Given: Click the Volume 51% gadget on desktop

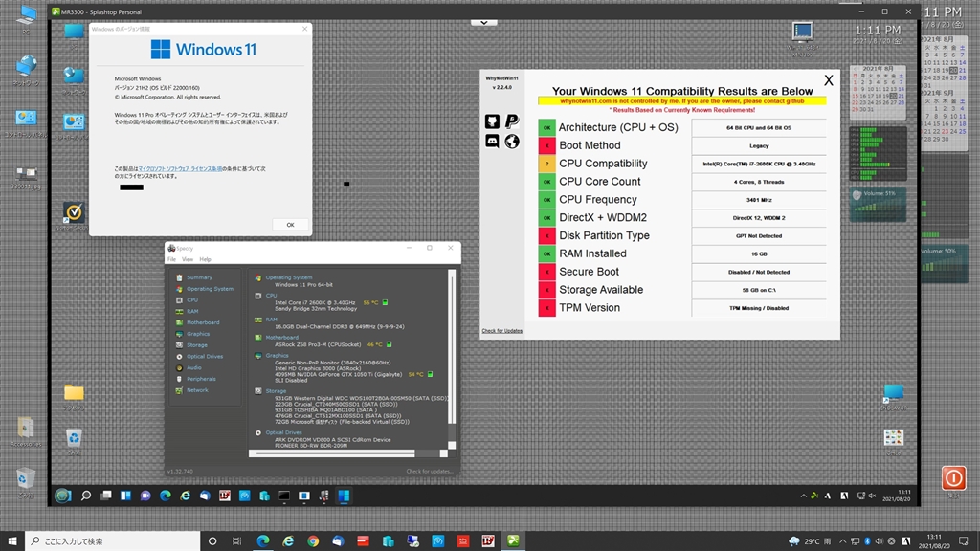Looking at the screenshot, I should click(879, 205).
